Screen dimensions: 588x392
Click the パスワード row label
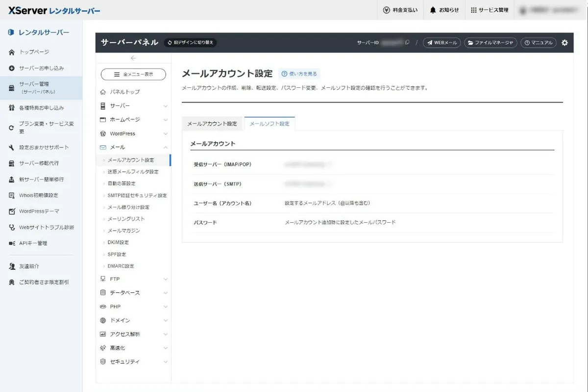205,223
